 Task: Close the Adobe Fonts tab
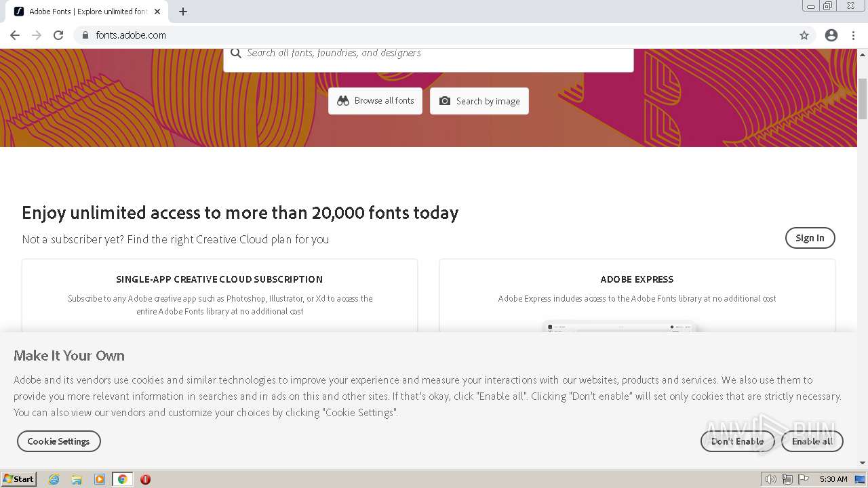tap(158, 12)
